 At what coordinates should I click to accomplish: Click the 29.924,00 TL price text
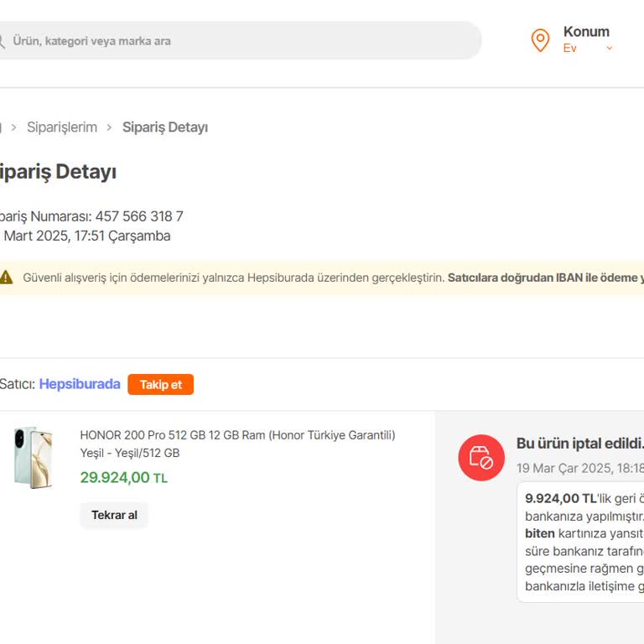123,478
